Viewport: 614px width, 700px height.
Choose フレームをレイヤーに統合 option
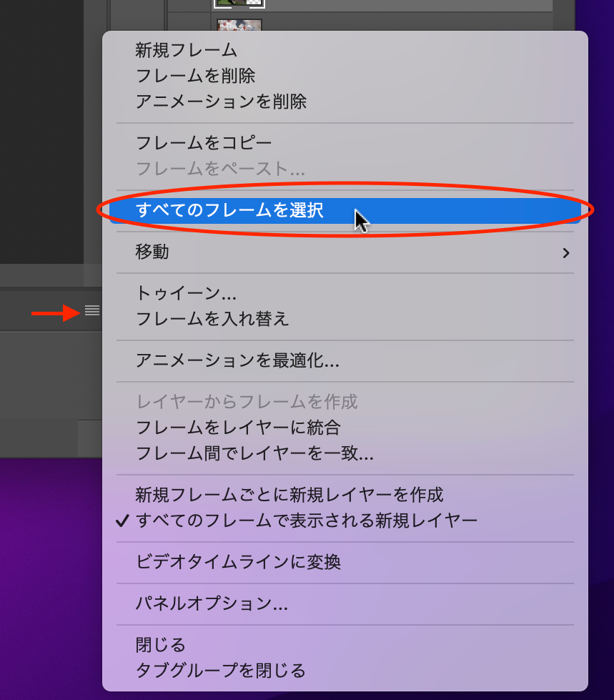tap(345, 428)
